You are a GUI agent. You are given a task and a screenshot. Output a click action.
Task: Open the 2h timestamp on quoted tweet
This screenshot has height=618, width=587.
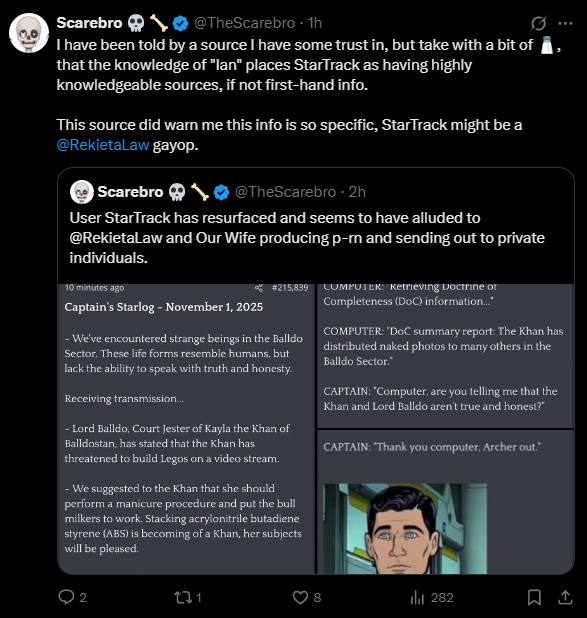[357, 192]
